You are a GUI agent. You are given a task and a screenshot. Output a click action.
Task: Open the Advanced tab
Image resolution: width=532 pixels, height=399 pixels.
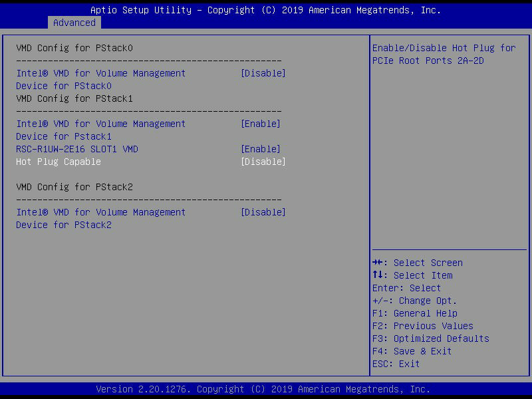click(x=74, y=23)
